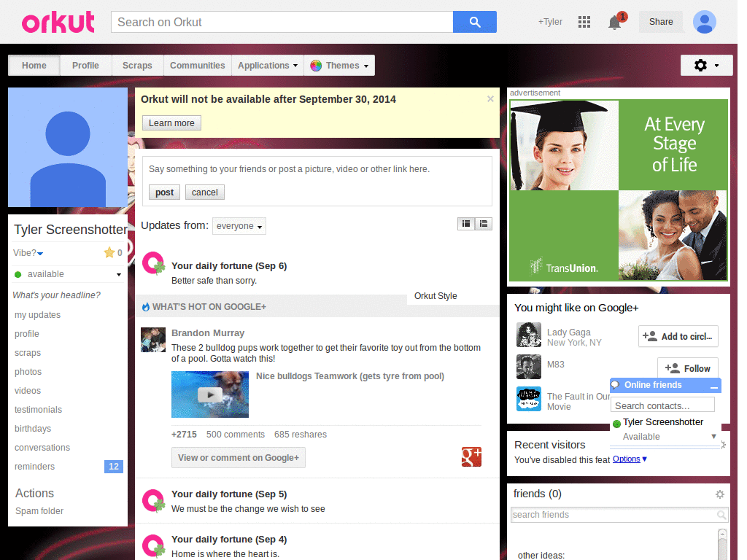Image resolution: width=747 pixels, height=560 pixels.
Task: Minimize the Online friends chat panel
Action: click(714, 386)
